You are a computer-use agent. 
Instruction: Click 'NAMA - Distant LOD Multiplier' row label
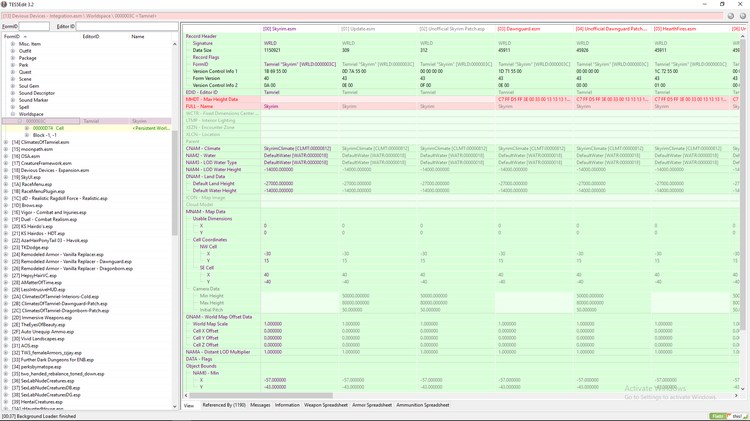click(218, 352)
